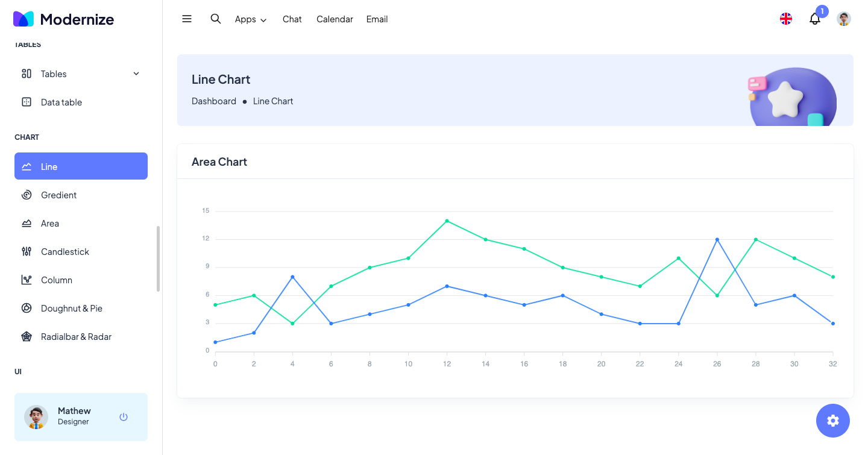
Task: Select the Area chart sidebar icon
Action: click(27, 223)
